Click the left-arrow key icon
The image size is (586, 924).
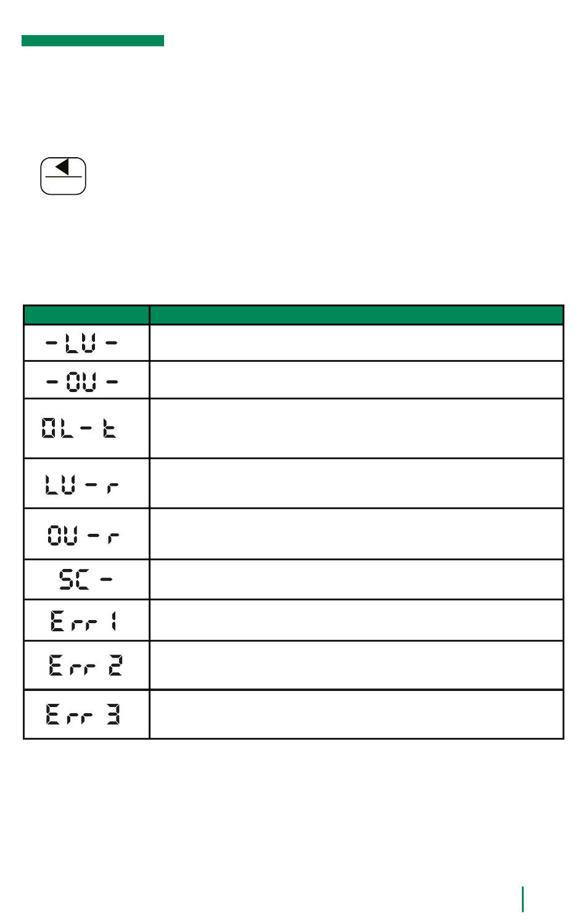[x=63, y=176]
